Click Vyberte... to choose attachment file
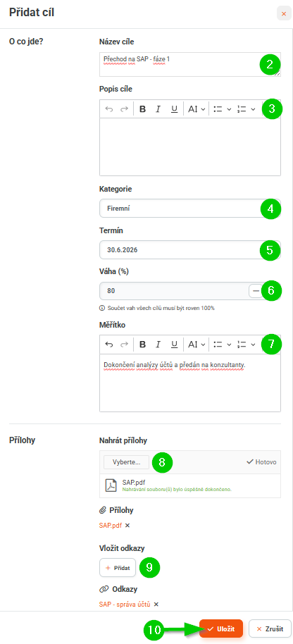Viewport: 293px width, 644px height. click(126, 462)
